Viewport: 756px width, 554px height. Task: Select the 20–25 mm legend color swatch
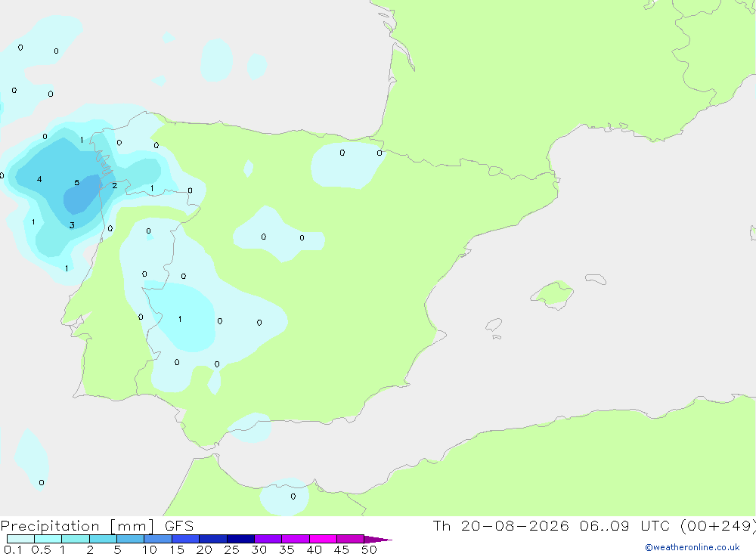213,539
